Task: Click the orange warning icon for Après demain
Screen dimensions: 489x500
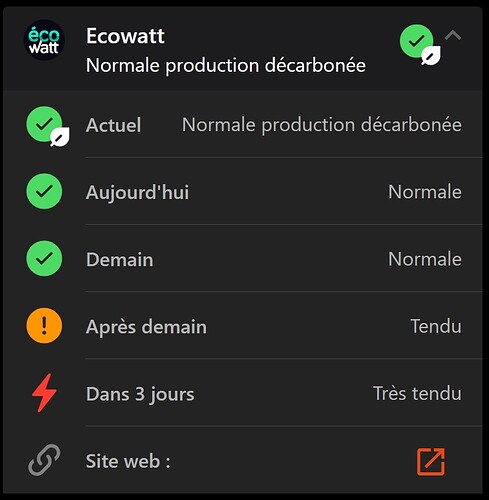Action: [44, 326]
